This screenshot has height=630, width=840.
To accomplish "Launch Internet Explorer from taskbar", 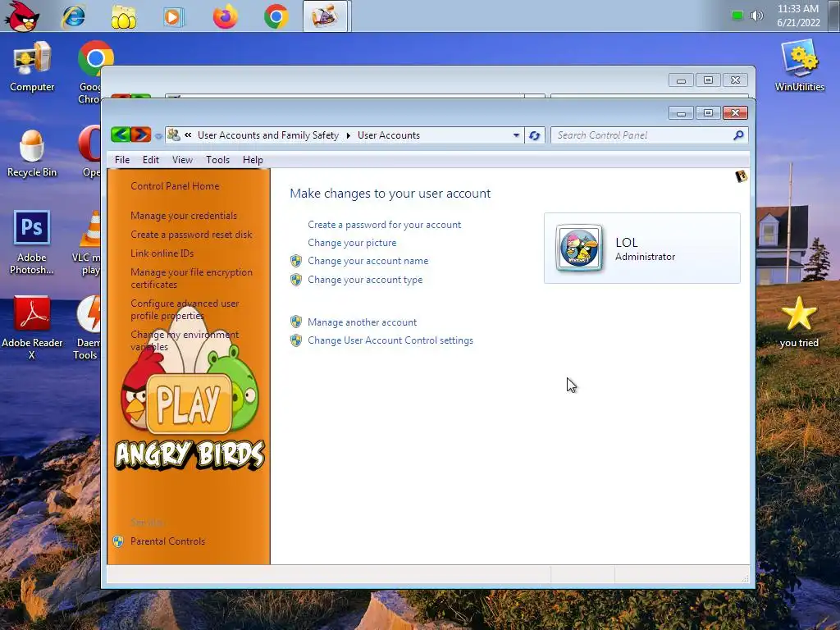I will (x=73, y=16).
